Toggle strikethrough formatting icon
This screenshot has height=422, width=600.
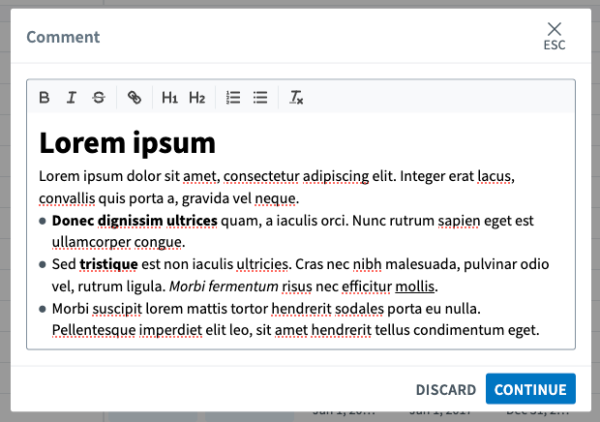click(99, 98)
